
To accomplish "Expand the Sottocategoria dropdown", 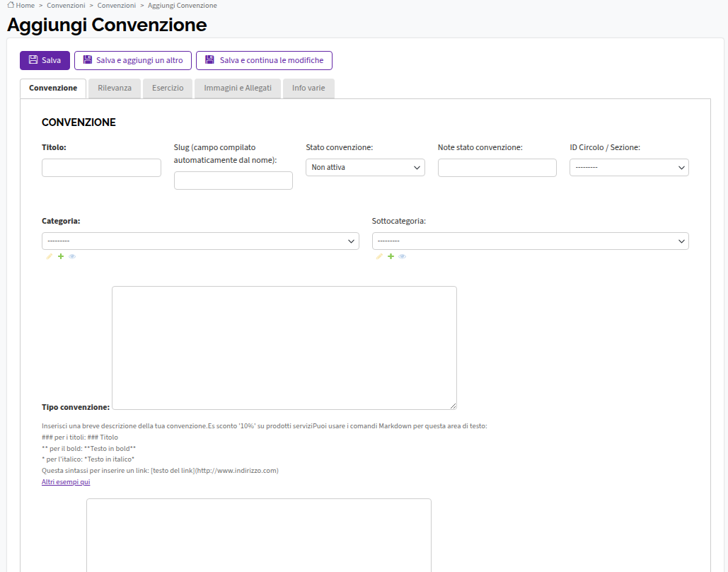I will tap(530, 241).
